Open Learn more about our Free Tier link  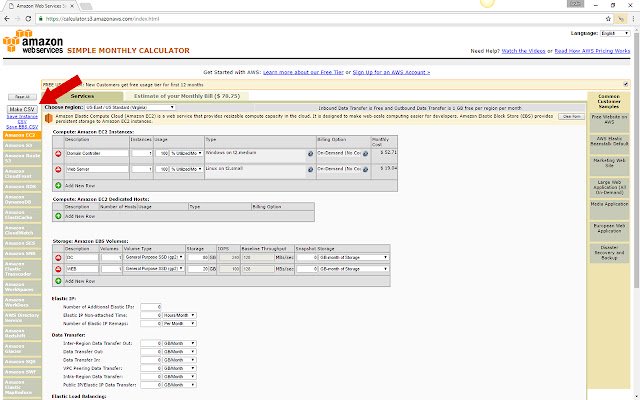point(303,72)
